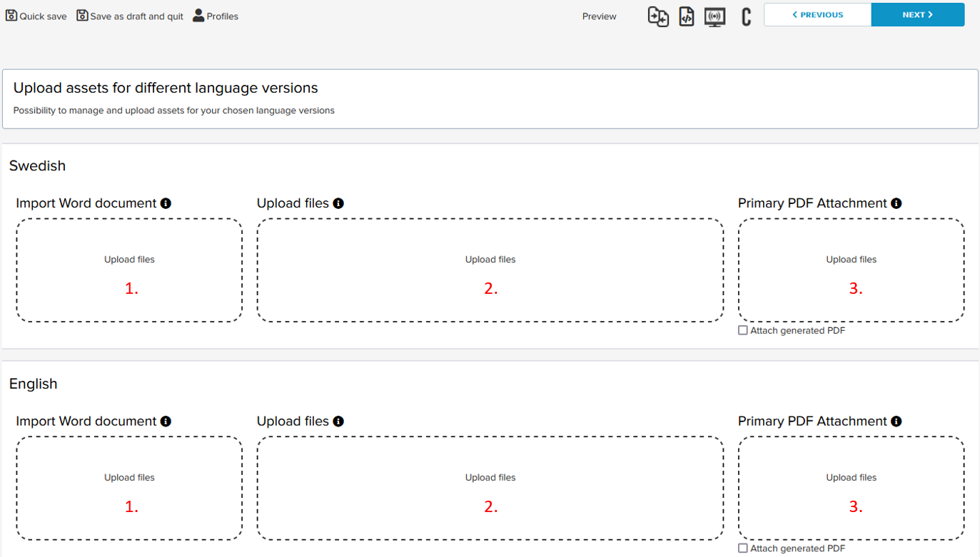Image resolution: width=980 pixels, height=557 pixels.
Task: Select the Save as draft and quit label
Action: pyautogui.click(x=136, y=16)
